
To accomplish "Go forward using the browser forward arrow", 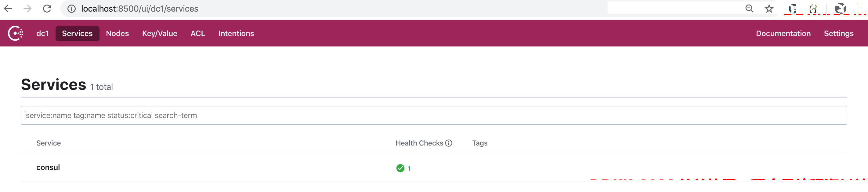I will click(x=28, y=9).
